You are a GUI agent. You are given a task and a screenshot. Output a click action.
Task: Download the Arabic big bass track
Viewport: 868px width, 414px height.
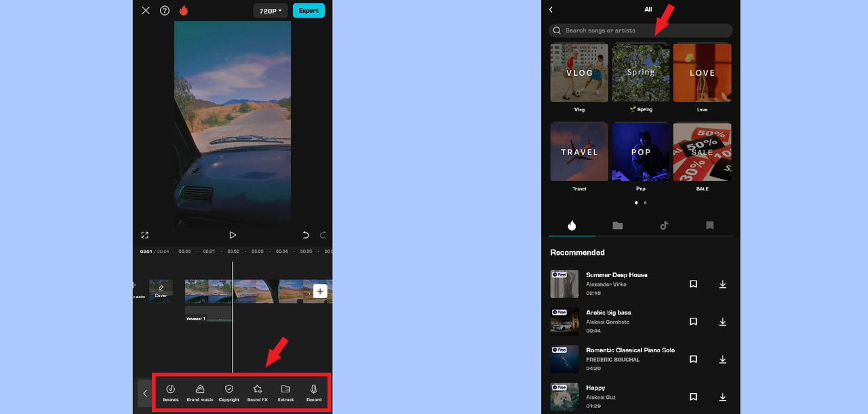tap(723, 322)
